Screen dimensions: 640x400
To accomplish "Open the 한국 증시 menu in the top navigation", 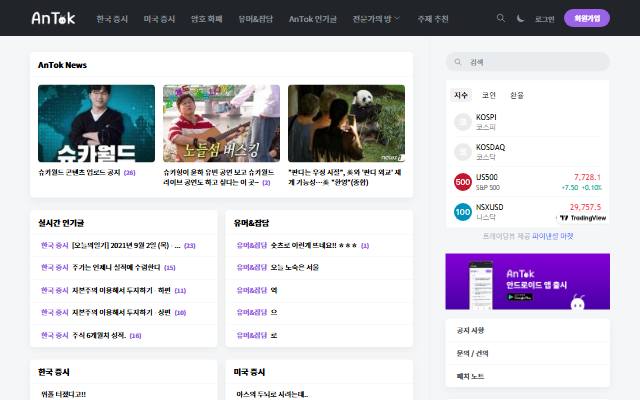I will click(112, 19).
